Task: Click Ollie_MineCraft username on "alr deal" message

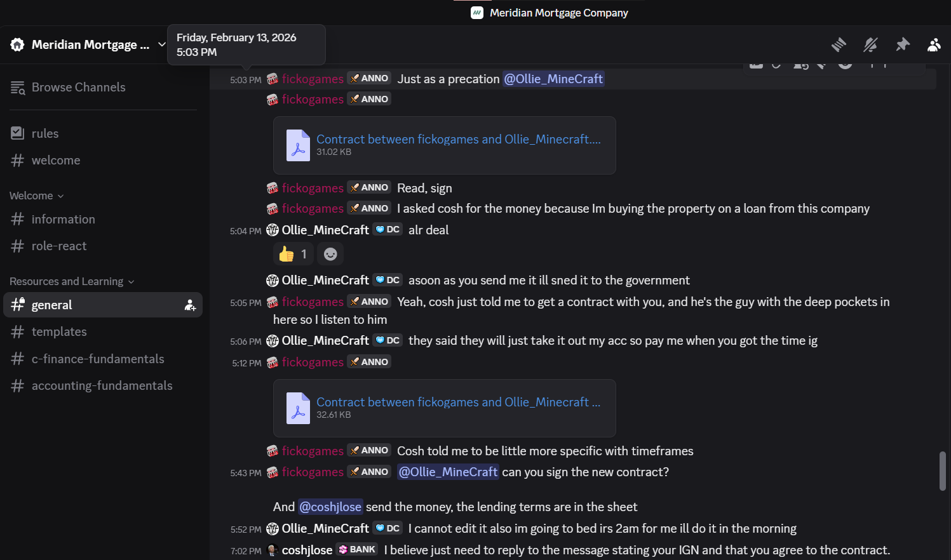Action: pyautogui.click(x=325, y=230)
